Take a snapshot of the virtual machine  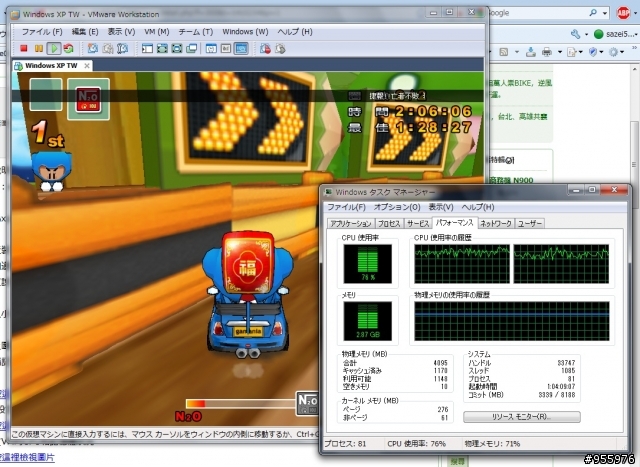[x=93, y=49]
